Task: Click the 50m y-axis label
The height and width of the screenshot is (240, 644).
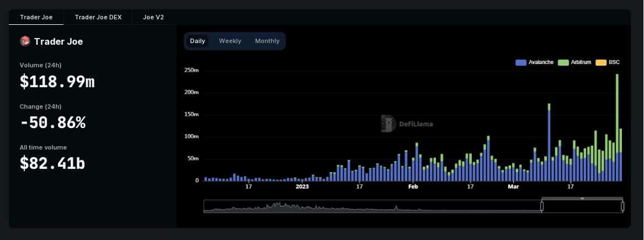Action: tap(194, 159)
